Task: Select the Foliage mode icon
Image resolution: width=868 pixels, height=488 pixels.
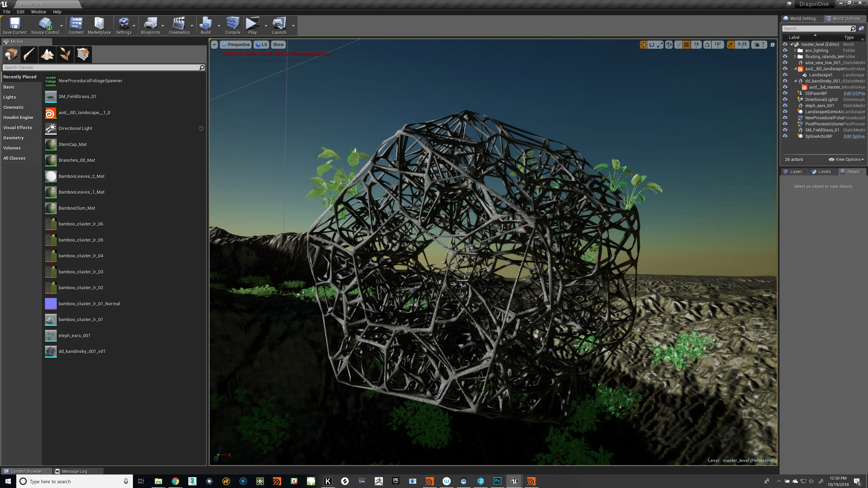Action: tap(65, 54)
